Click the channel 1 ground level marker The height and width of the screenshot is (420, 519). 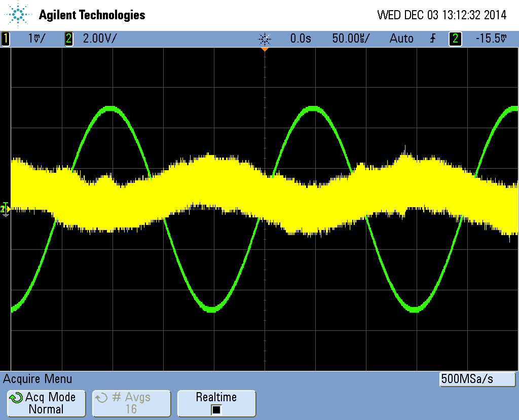tap(5, 208)
